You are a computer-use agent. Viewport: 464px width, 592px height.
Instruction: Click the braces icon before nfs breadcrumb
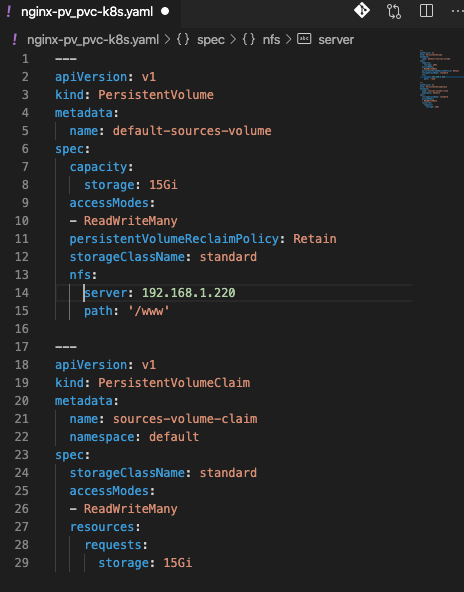[x=248, y=39]
